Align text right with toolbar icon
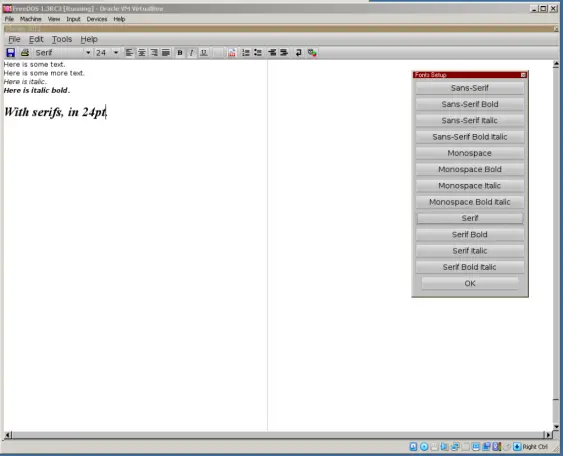Viewport: 563px width, 456px height. tap(154, 53)
